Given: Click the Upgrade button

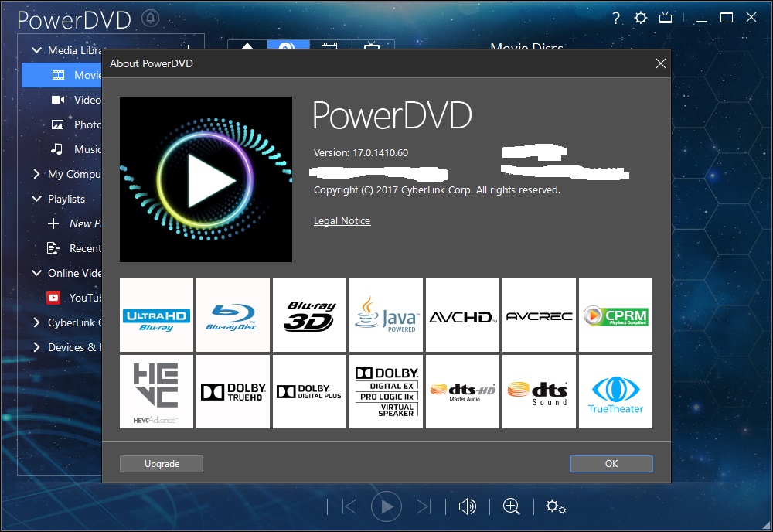Looking at the screenshot, I should (162, 464).
